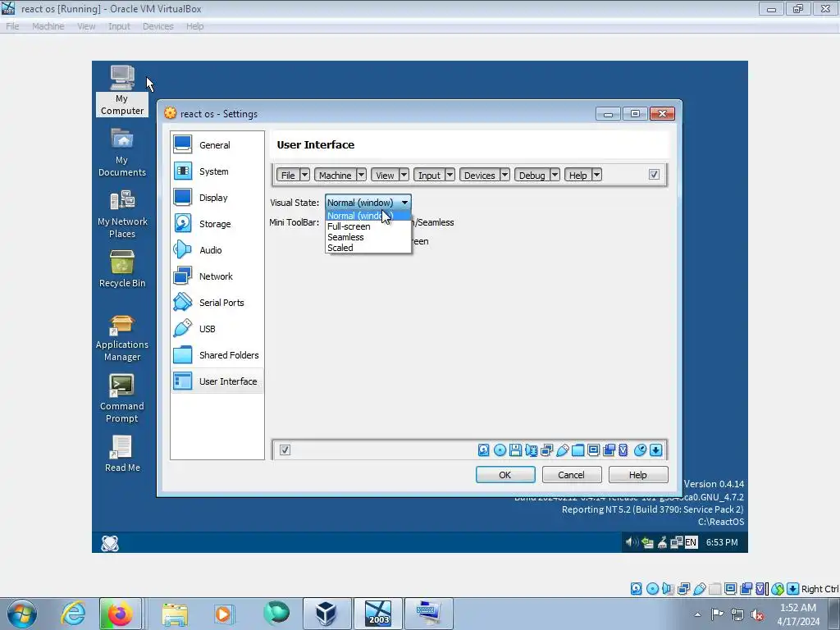Toggle the status bar enable checkbox

285,450
